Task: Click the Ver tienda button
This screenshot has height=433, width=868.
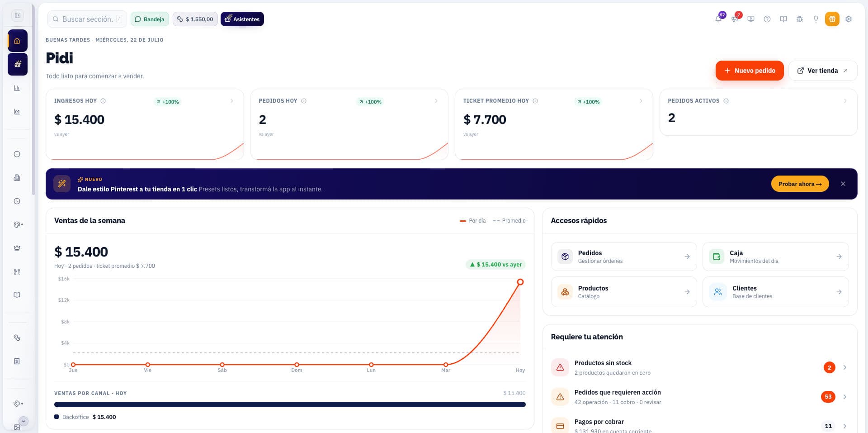Action: [x=823, y=71]
